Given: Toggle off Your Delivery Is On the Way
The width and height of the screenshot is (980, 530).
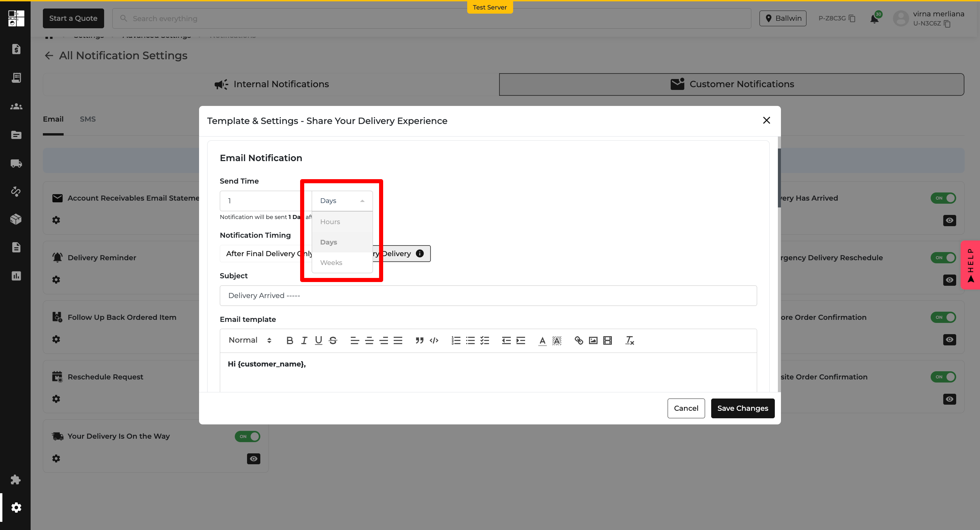Looking at the screenshot, I should tap(247, 436).
